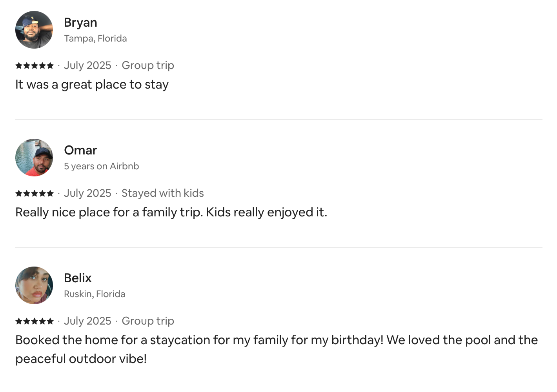Click the "Group trip" tag on Bryan's review
This screenshot has height=392, width=557.
click(147, 65)
